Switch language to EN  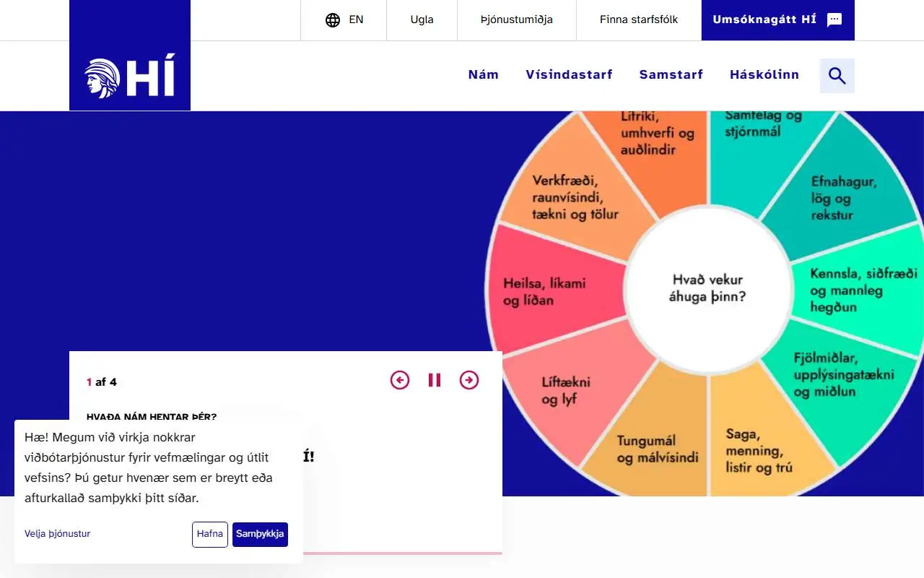[357, 20]
